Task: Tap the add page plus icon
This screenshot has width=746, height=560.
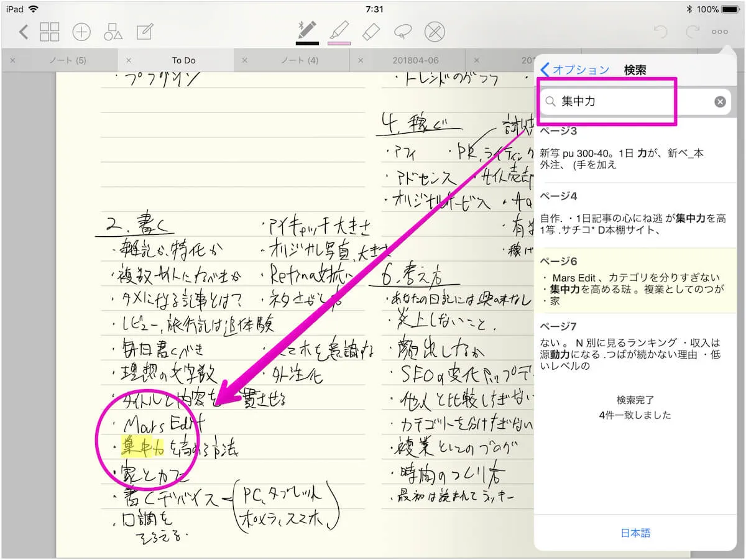Action: [x=81, y=32]
